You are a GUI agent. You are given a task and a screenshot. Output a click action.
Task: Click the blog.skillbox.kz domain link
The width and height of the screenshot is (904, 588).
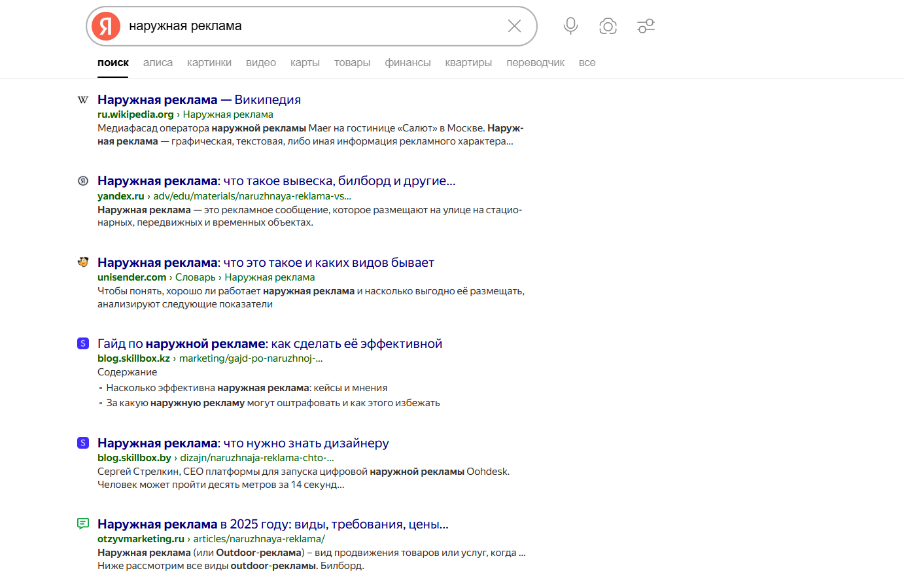[133, 358]
